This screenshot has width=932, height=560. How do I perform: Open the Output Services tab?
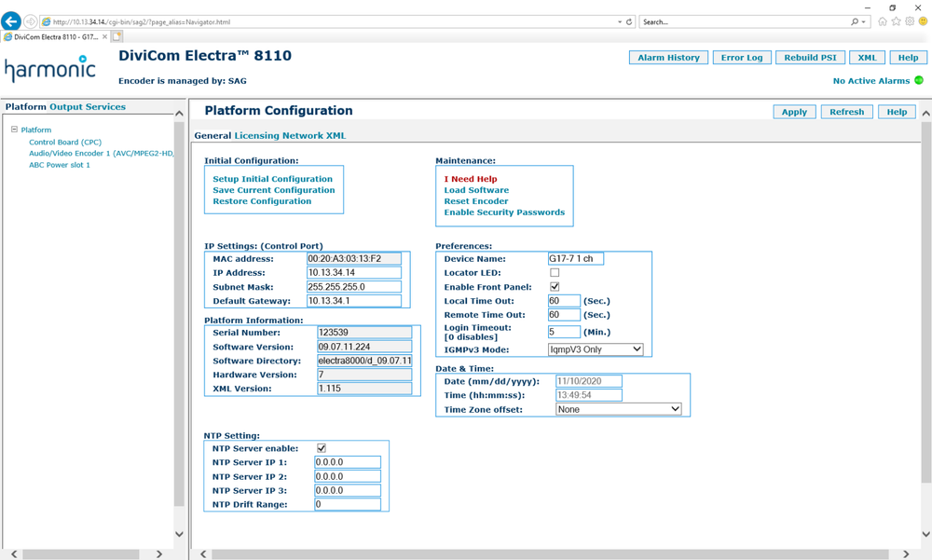(x=88, y=107)
